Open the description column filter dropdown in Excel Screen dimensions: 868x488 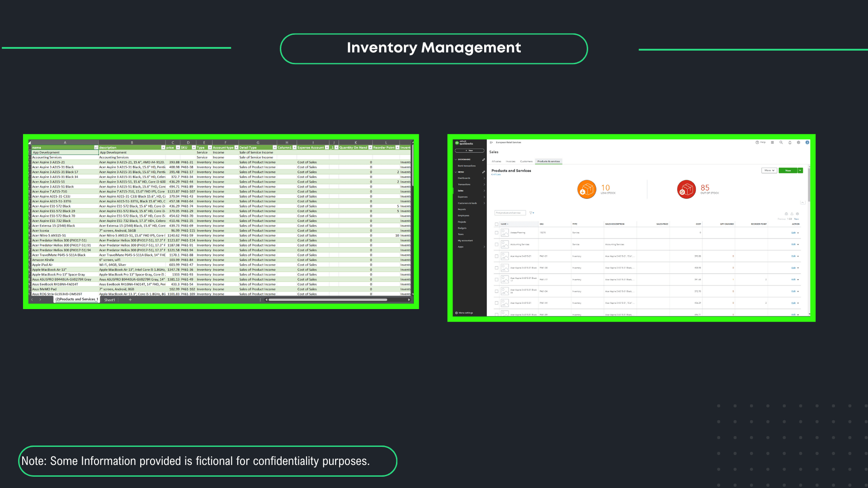(163, 147)
